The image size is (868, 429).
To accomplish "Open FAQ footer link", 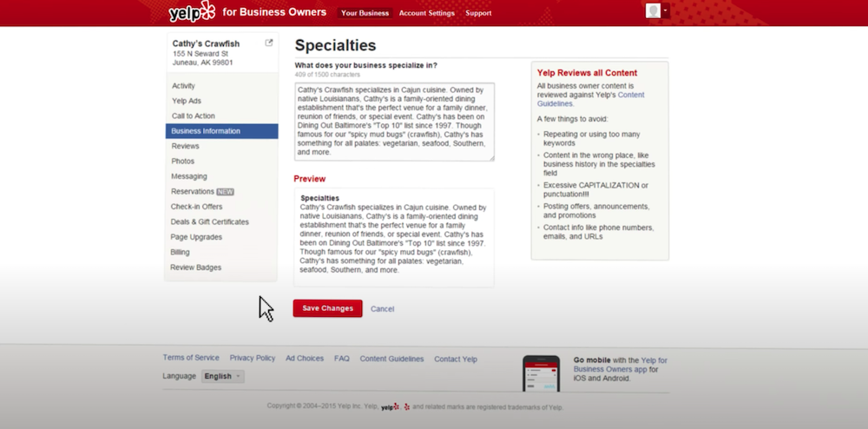I will click(341, 359).
